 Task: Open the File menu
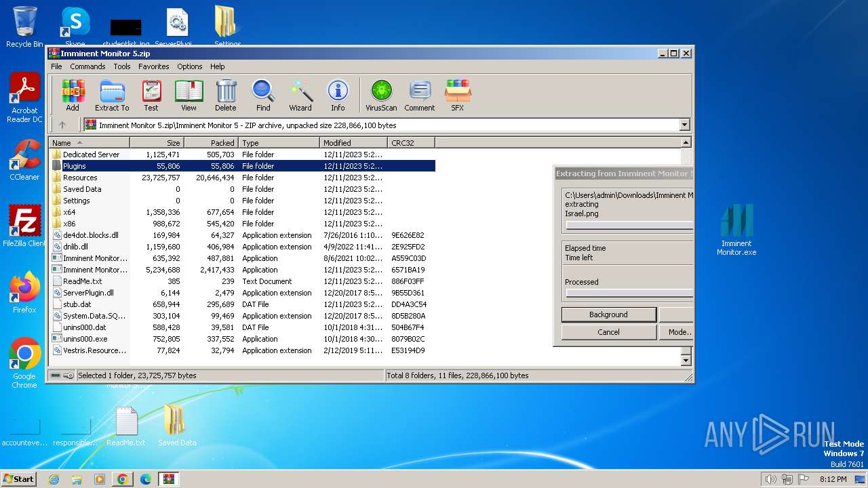pos(56,66)
